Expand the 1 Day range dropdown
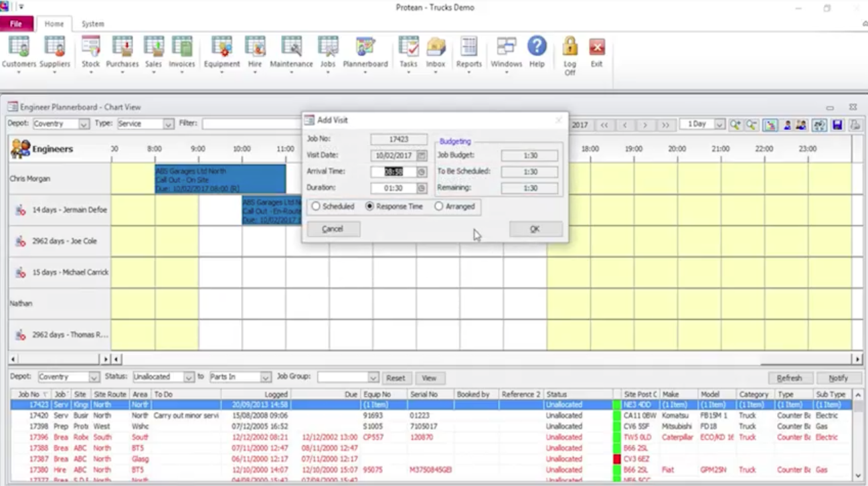This screenshot has width=868, height=486. (x=719, y=125)
